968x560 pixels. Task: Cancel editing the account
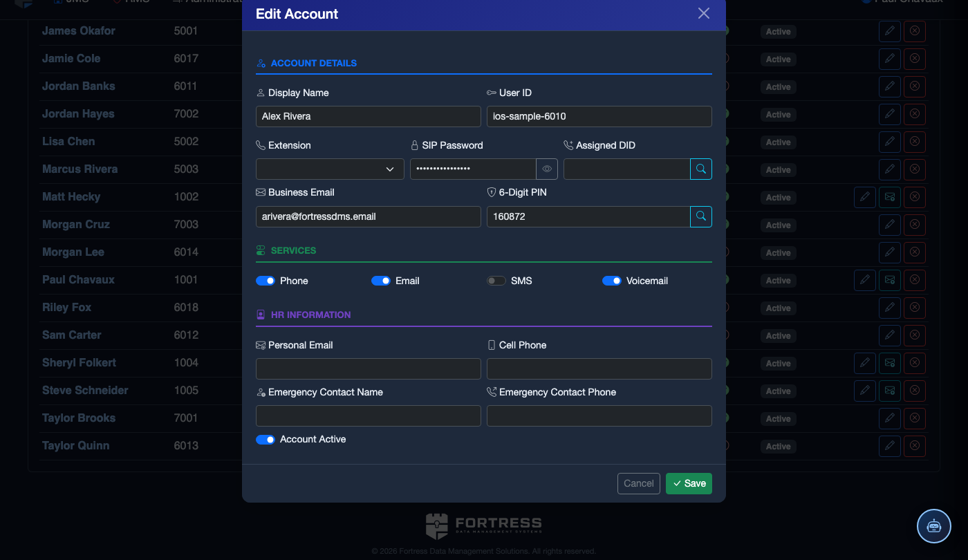click(x=639, y=483)
